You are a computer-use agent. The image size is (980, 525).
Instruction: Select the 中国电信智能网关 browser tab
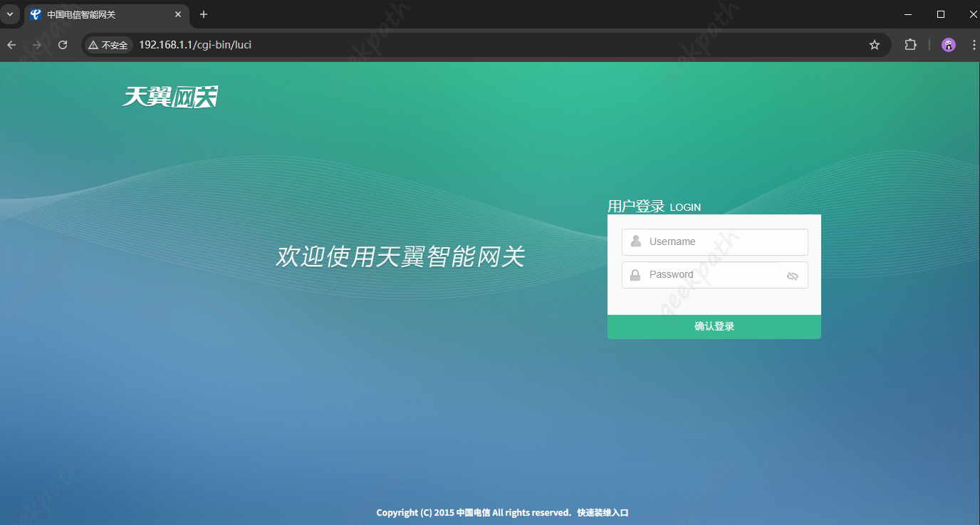click(107, 14)
